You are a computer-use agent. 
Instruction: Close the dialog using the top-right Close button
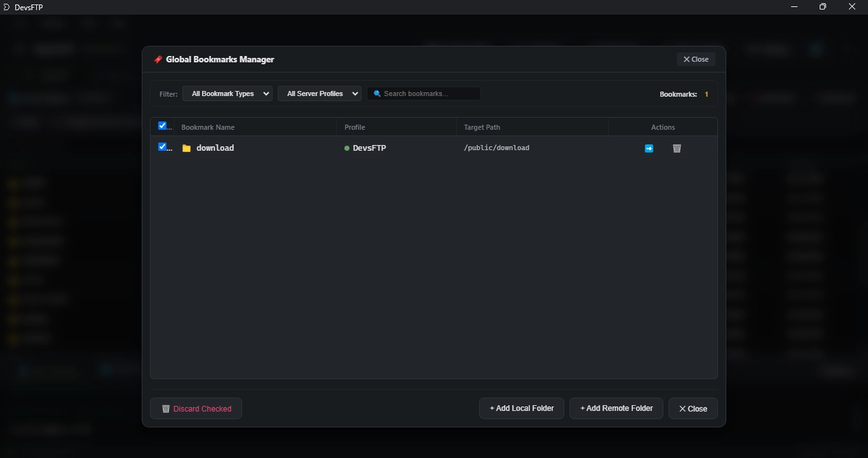(x=696, y=59)
